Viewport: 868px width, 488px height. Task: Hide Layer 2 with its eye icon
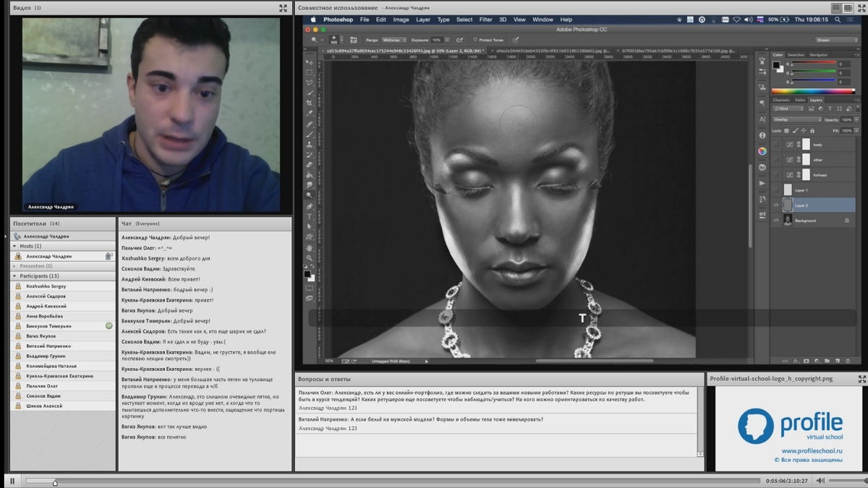[x=776, y=205]
